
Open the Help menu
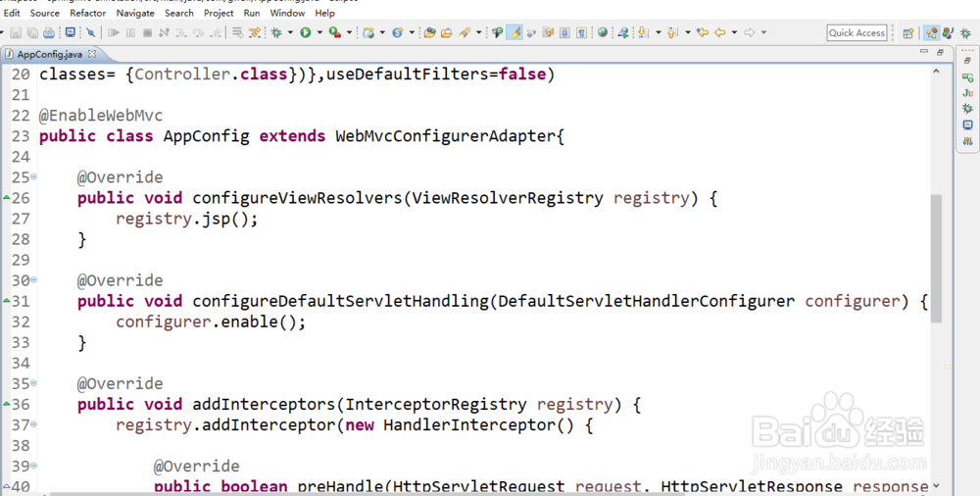coord(324,13)
